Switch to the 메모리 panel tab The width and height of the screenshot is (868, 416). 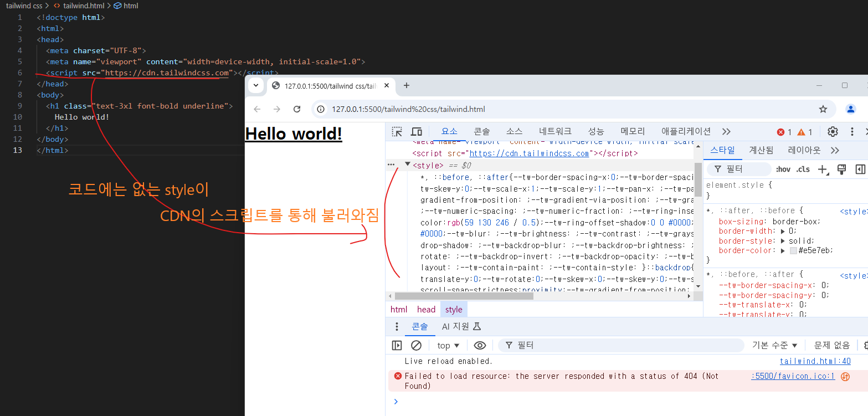click(633, 132)
